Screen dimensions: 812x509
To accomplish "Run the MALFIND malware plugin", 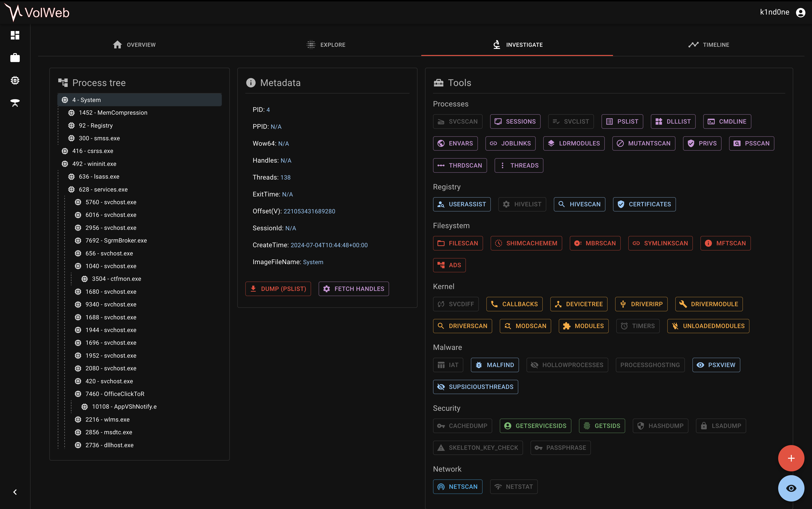I will (494, 365).
